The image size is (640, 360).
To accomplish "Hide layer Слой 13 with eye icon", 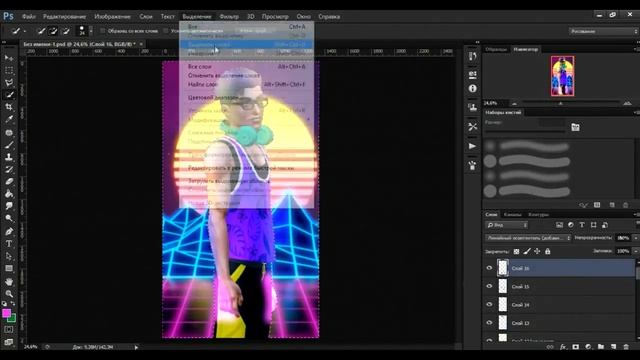I will click(x=489, y=323).
